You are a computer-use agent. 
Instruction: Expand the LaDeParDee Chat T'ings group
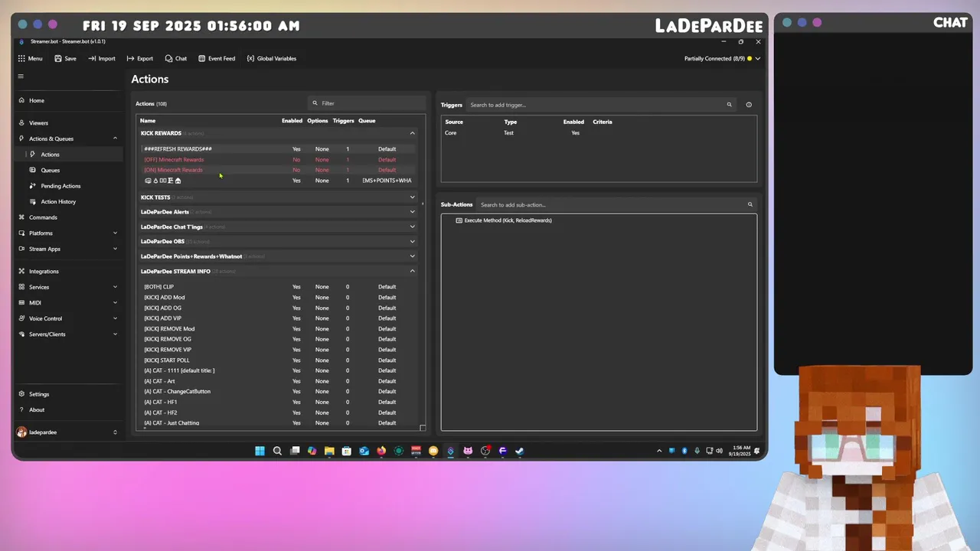pos(412,227)
